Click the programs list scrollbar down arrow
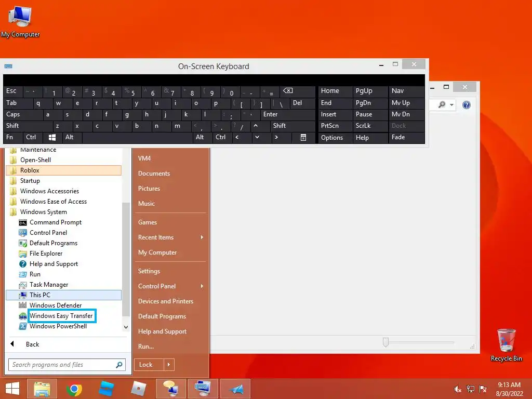The width and height of the screenshot is (532, 399). tap(126, 327)
